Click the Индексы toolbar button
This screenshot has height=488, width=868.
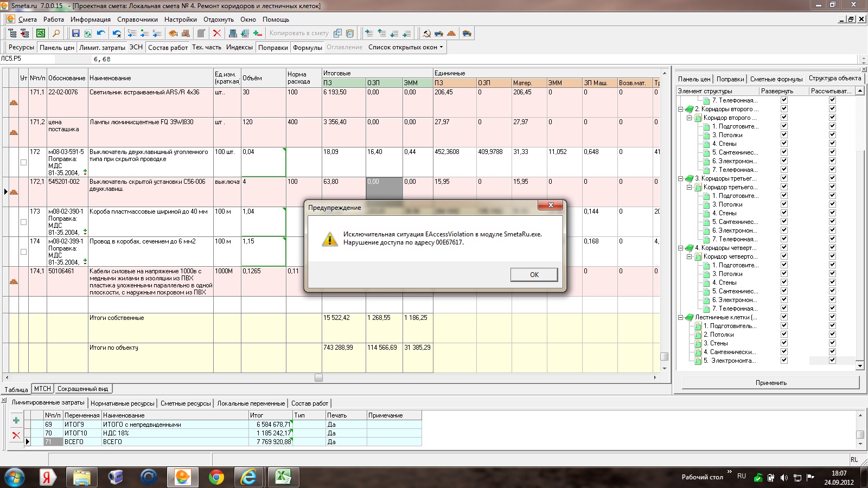pos(239,47)
